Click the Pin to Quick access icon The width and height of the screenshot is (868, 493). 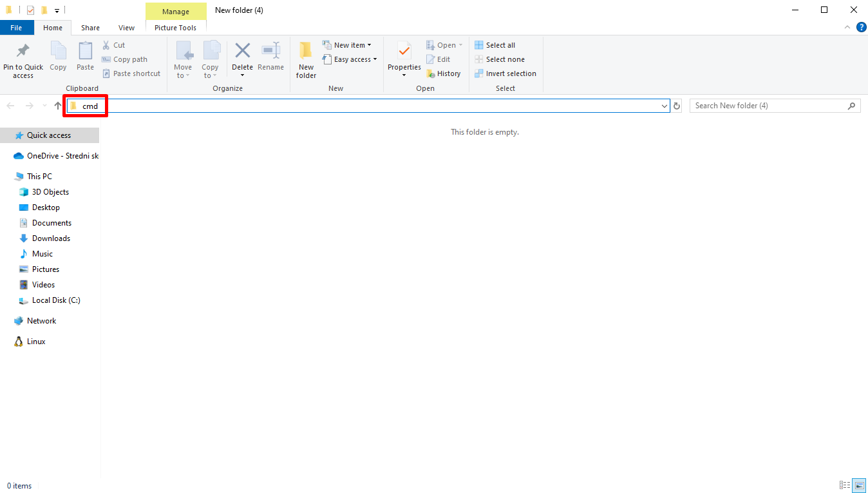[23, 51]
